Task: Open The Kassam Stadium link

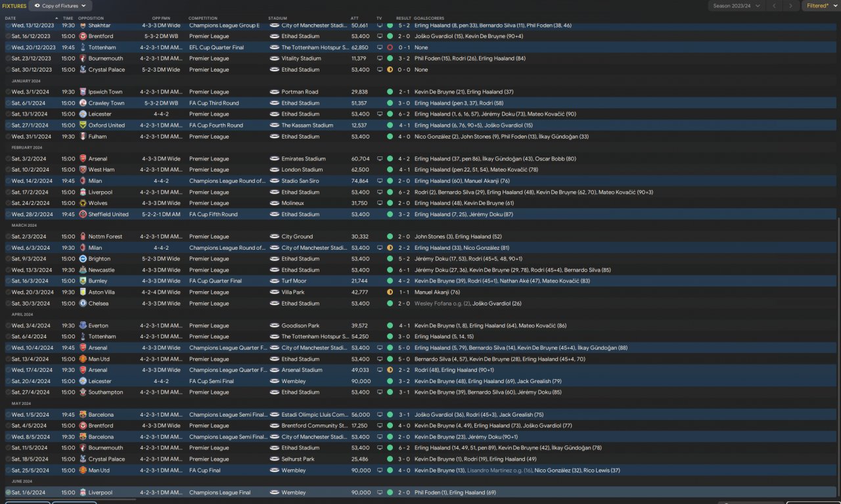Action: pos(307,126)
